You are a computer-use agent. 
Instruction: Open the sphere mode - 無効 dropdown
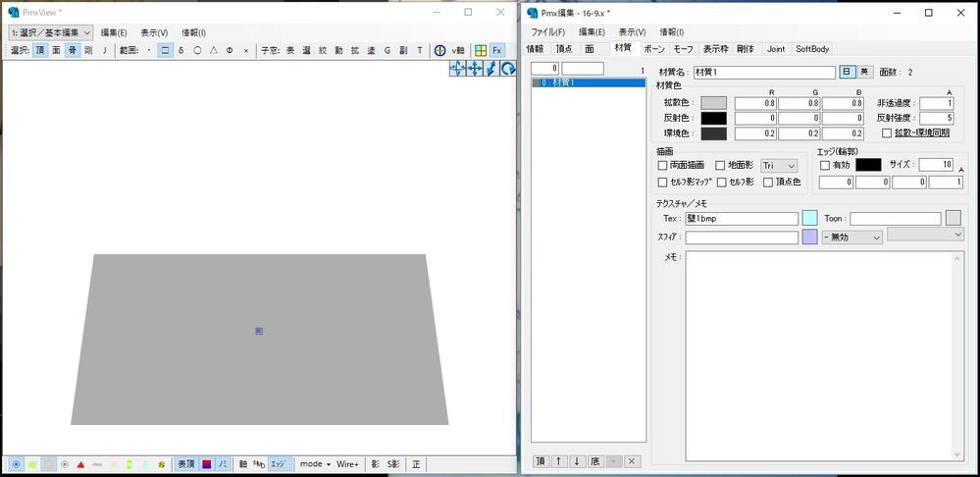tap(851, 238)
